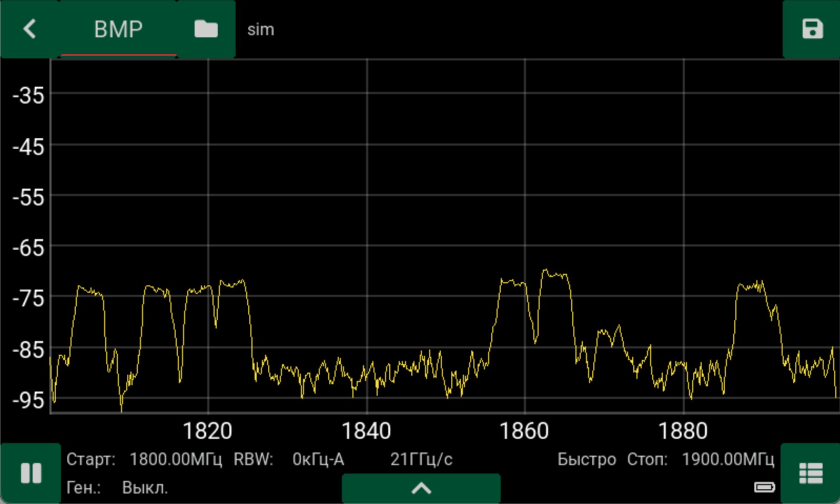Click the sim filename field

pos(261,29)
